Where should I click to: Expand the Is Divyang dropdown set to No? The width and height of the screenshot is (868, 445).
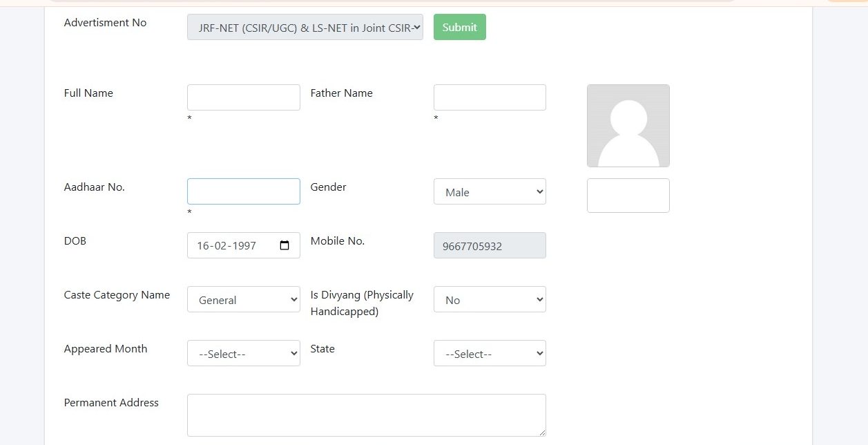tap(490, 300)
